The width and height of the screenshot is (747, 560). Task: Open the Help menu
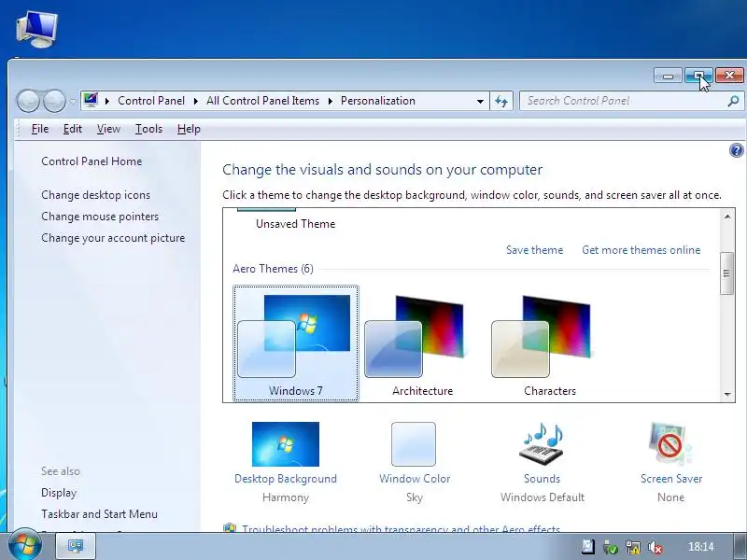[x=189, y=129]
